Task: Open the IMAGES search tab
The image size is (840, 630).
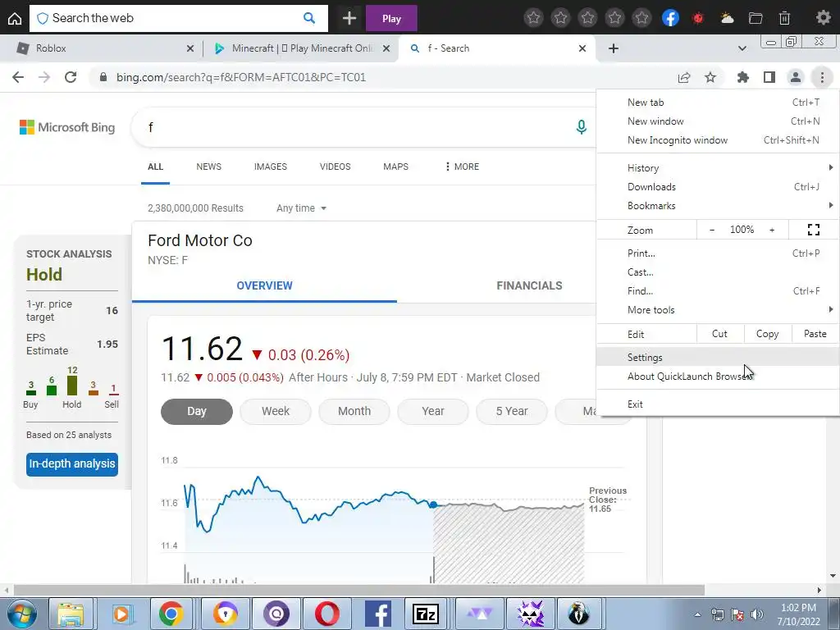Action: [x=271, y=167]
